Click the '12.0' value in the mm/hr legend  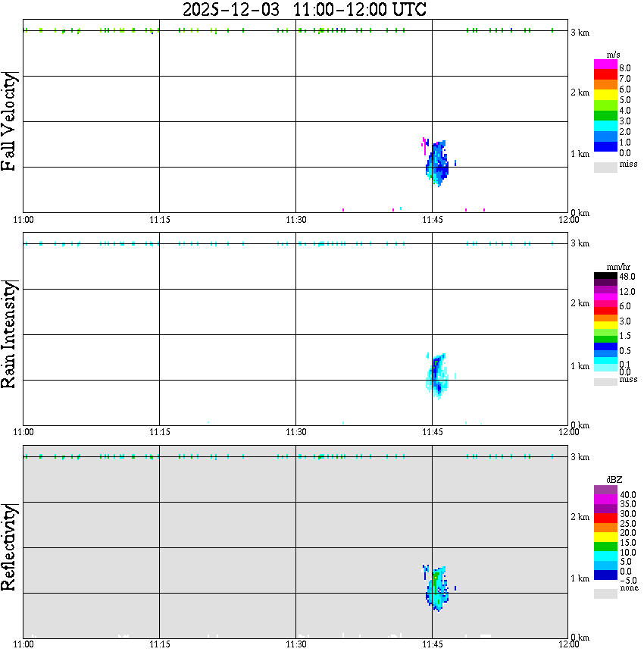pyautogui.click(x=627, y=292)
